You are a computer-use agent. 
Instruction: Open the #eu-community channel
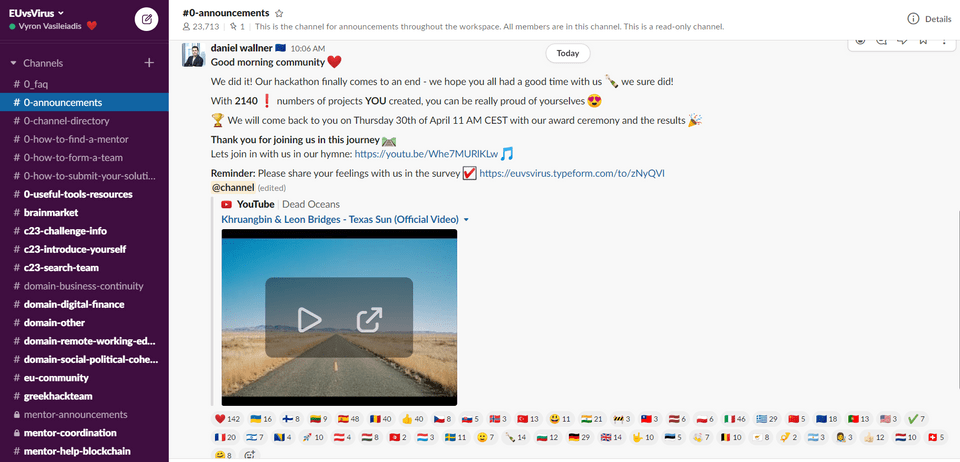tap(84, 378)
